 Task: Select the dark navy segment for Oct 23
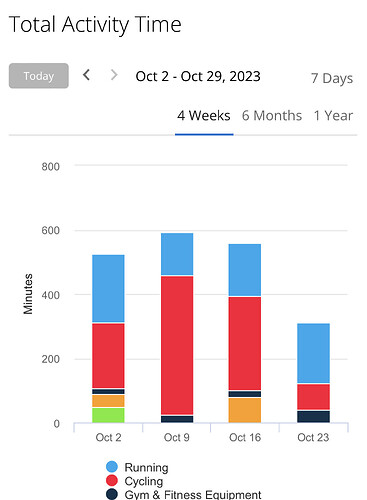(313, 417)
